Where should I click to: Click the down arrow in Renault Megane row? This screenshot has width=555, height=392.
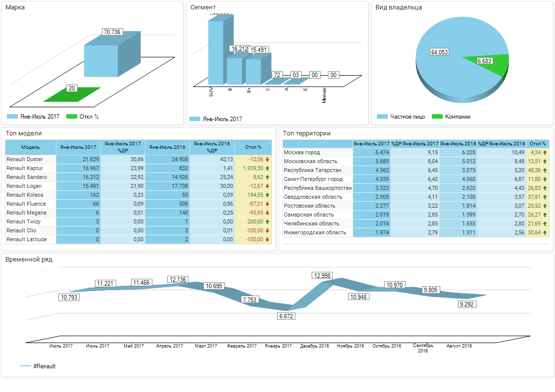pos(267,213)
